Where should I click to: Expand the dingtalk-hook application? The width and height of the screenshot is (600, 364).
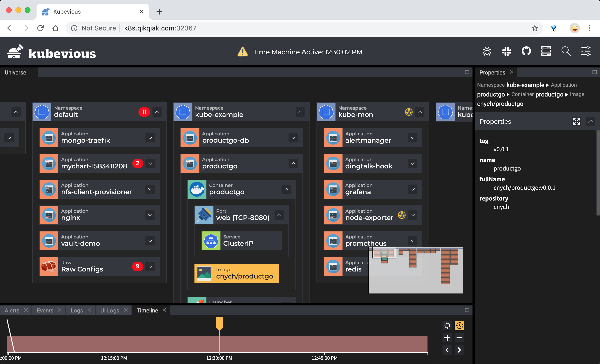[413, 163]
